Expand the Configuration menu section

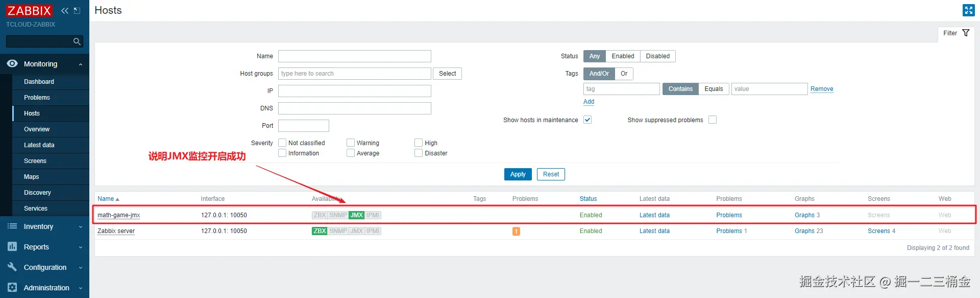[x=81, y=268]
